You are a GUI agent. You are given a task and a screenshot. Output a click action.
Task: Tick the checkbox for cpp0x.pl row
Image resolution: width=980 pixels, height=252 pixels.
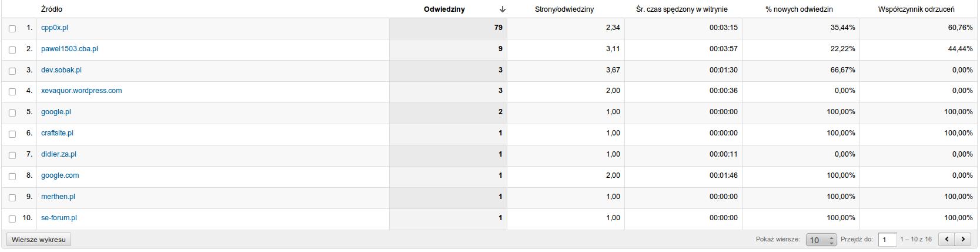[12, 28]
